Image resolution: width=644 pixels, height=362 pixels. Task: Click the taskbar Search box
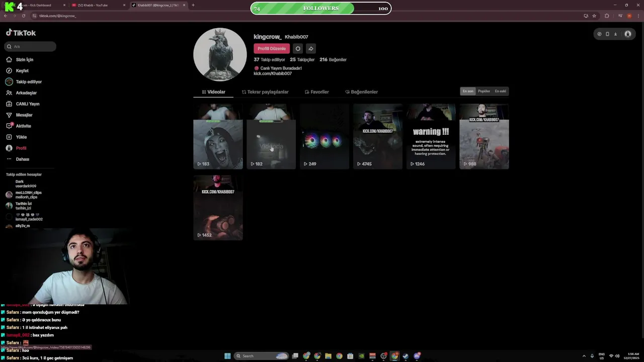pyautogui.click(x=261, y=356)
